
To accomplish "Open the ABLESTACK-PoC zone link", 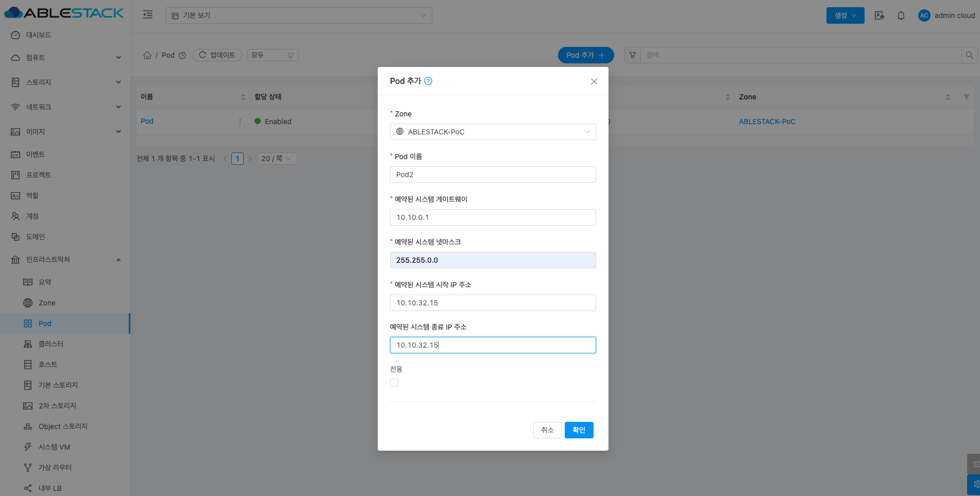I will (x=767, y=122).
